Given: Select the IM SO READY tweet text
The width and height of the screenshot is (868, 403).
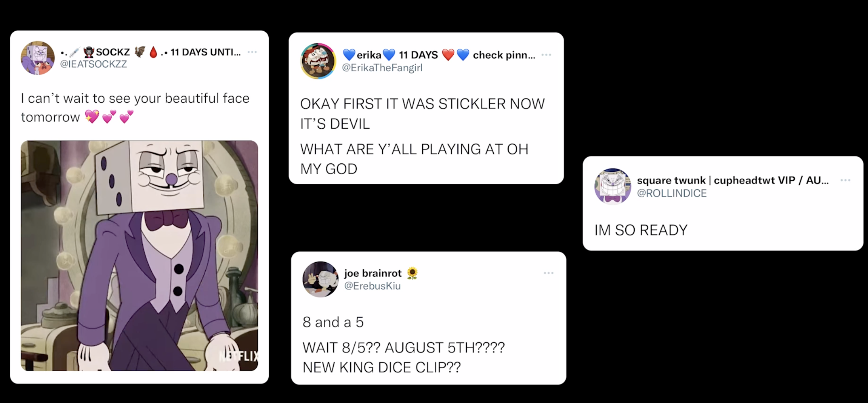Looking at the screenshot, I should pyautogui.click(x=641, y=230).
